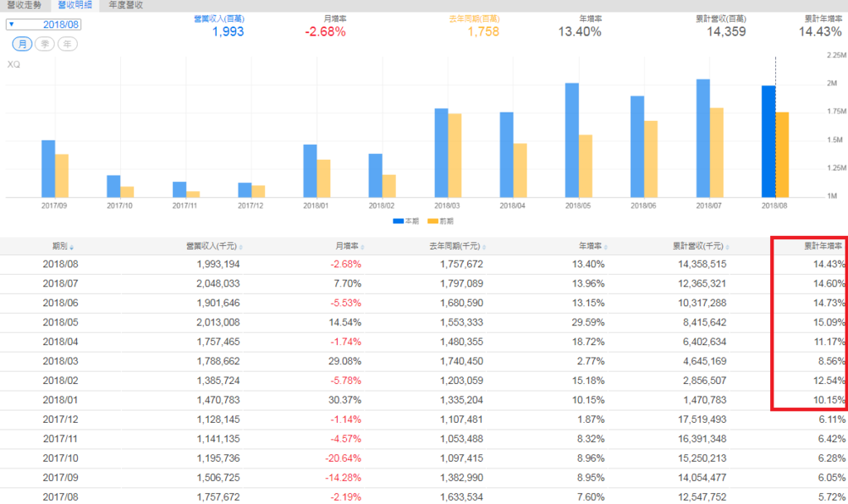The width and height of the screenshot is (848, 504).
Task: Click the 2018/06 period cell in table
Action: (x=60, y=303)
